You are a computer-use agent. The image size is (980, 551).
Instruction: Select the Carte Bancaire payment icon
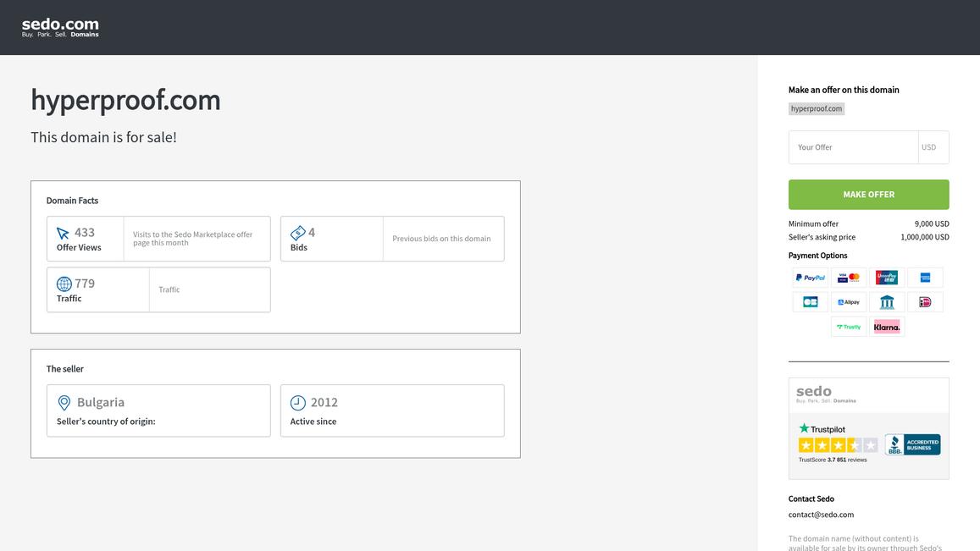(x=810, y=301)
